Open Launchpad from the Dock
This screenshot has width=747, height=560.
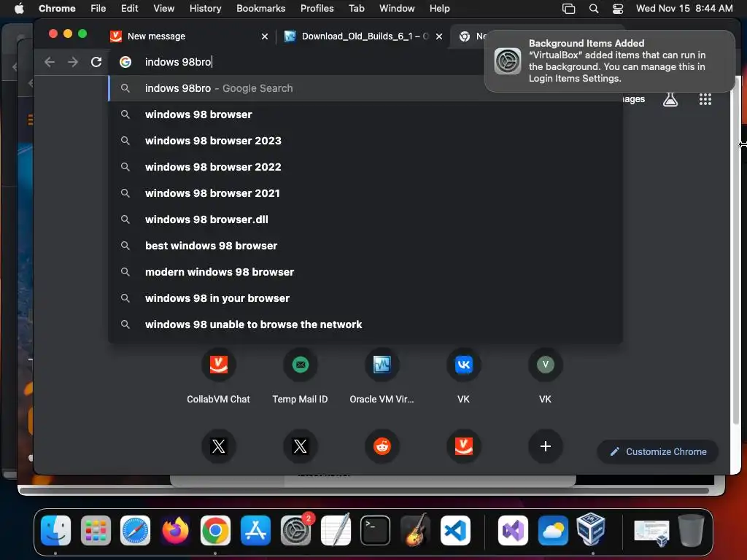click(x=96, y=530)
